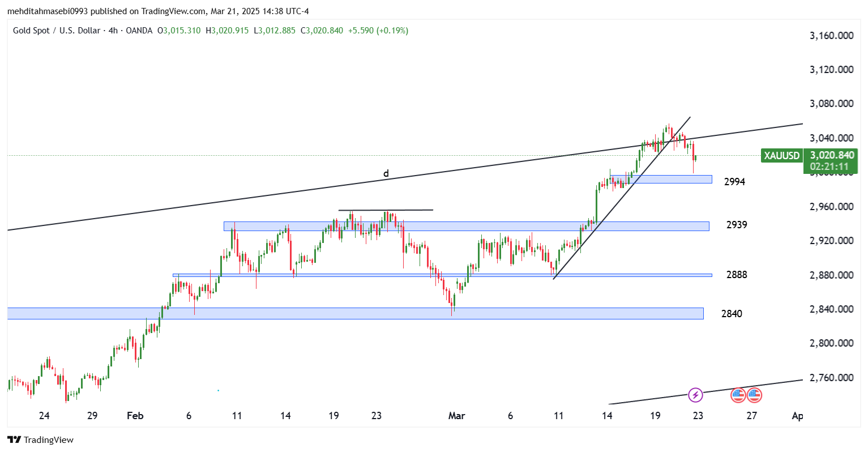Click the Feb date label on time axis
The width and height of the screenshot is (868, 452).
[135, 416]
